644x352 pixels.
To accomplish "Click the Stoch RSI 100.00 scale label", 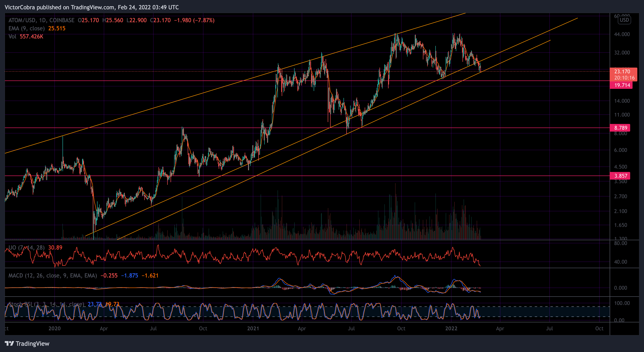I will pyautogui.click(x=622, y=303).
